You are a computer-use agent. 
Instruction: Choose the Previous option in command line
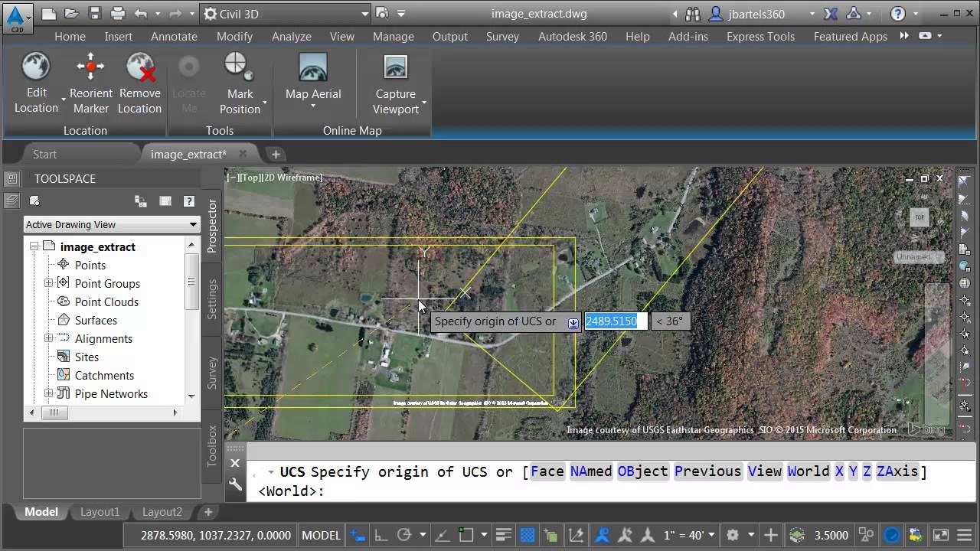708,471
